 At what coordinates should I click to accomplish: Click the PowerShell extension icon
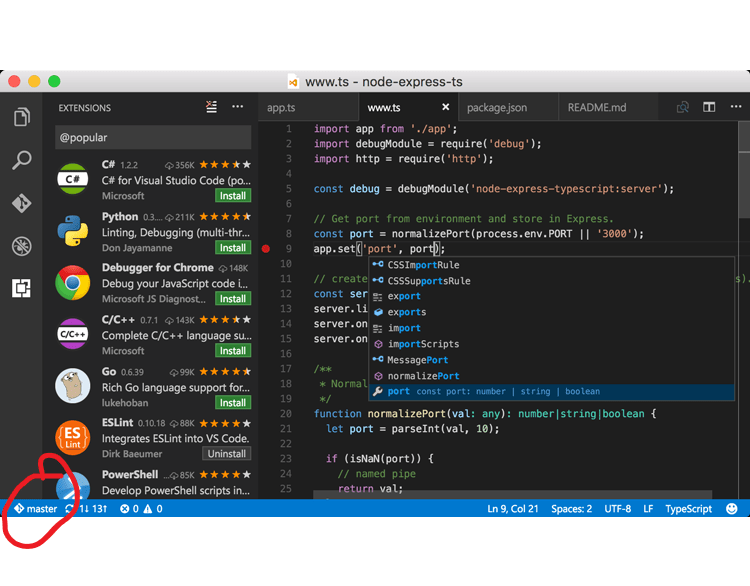(73, 485)
